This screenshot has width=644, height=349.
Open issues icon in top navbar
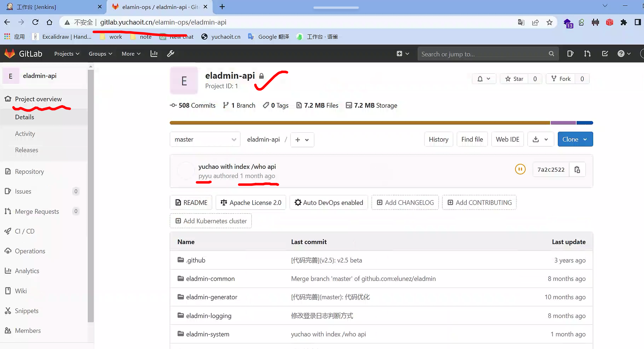click(x=570, y=53)
